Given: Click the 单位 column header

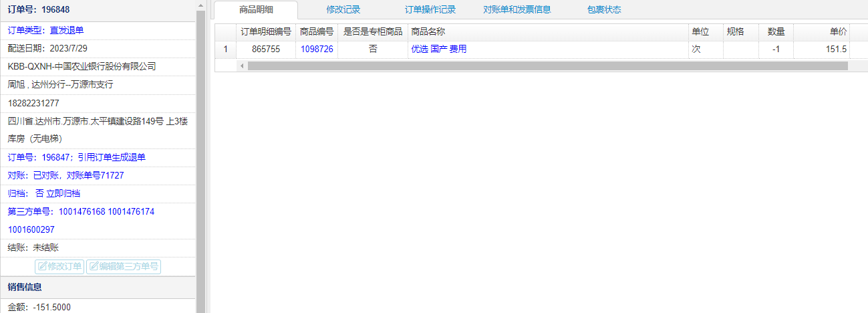Looking at the screenshot, I should tap(706, 31).
